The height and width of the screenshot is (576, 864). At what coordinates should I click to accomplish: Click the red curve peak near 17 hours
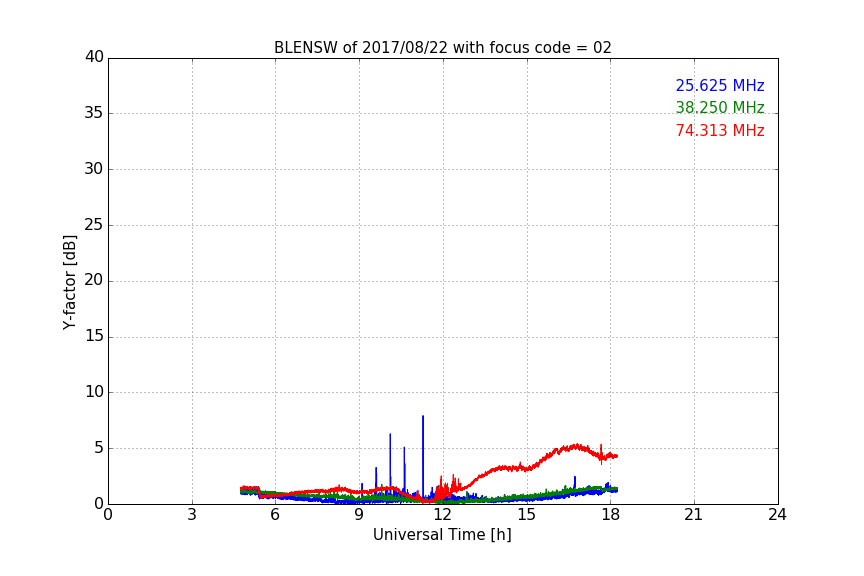576,446
